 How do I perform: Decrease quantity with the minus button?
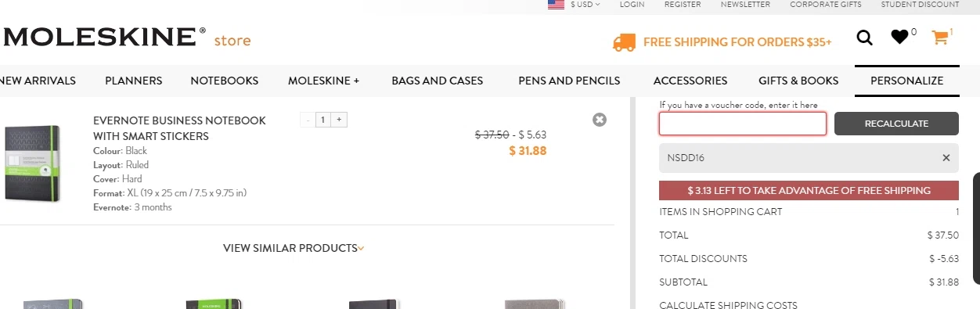tap(308, 120)
